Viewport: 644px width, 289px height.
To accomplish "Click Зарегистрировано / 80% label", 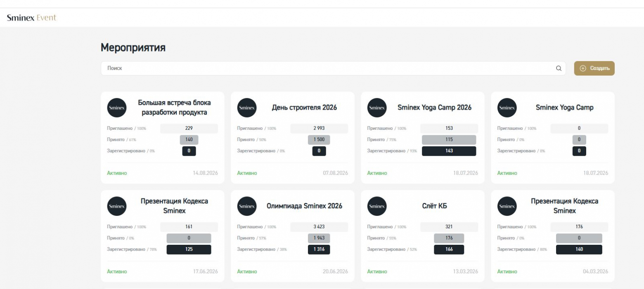I will pos(522,249).
